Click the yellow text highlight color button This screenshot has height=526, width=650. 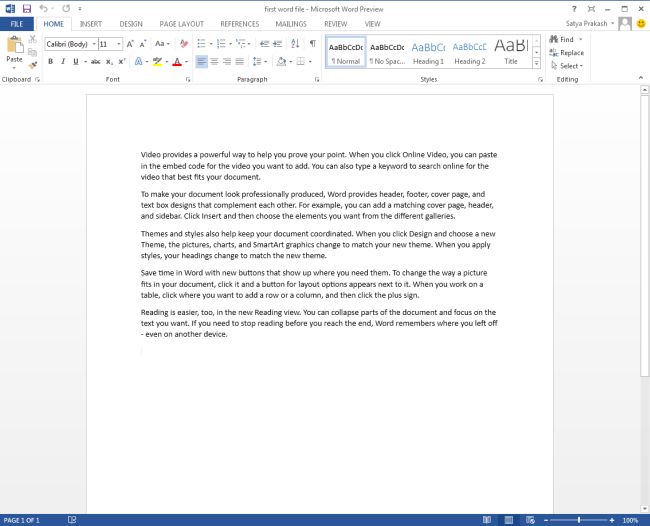(x=157, y=62)
